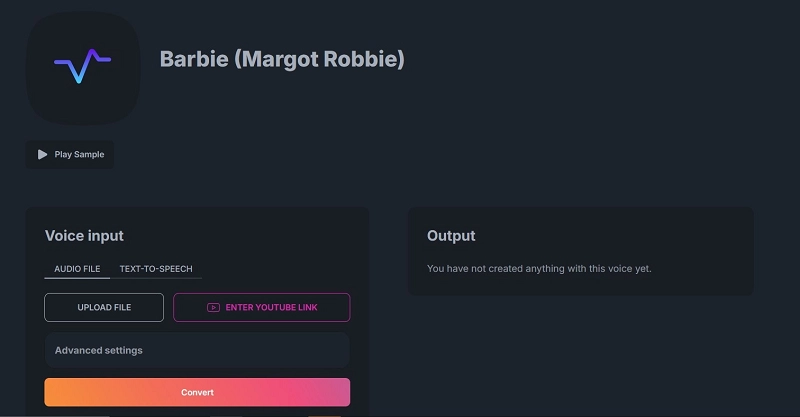
Task: Click the Advanced settings label text
Action: tap(98, 351)
